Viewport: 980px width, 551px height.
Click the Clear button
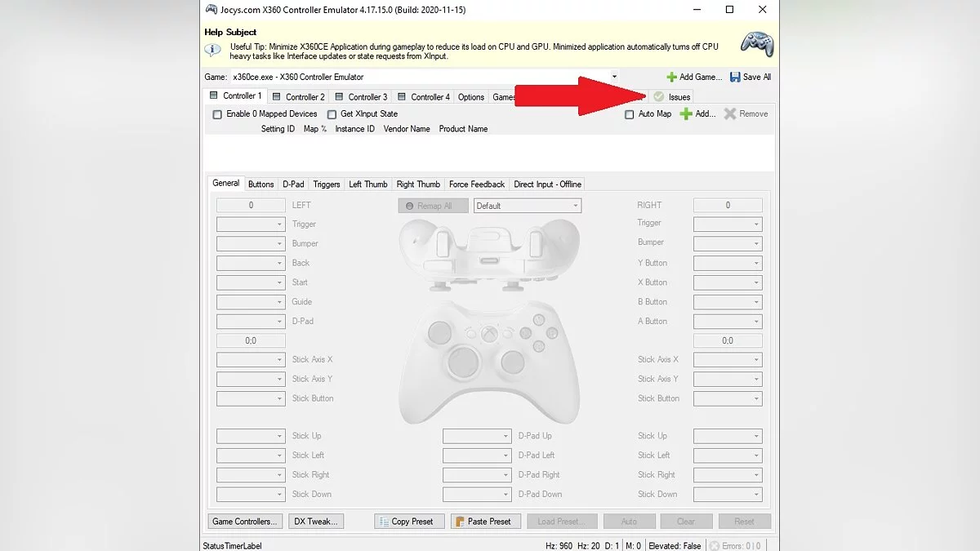(686, 521)
